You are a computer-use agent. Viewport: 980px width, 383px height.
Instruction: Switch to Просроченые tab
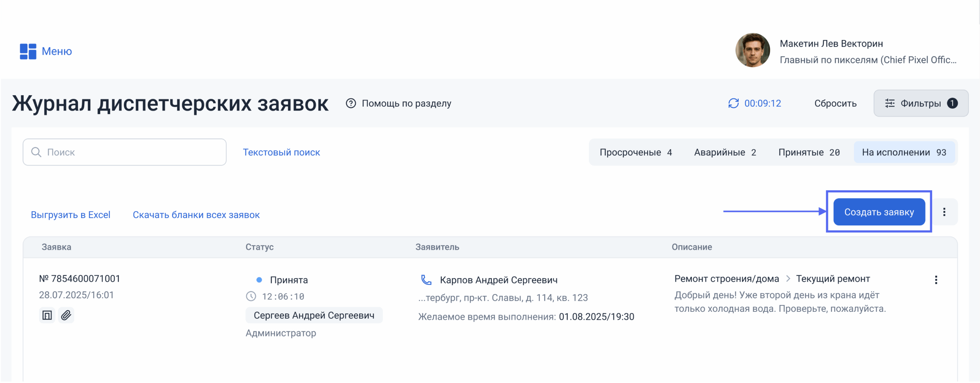click(x=635, y=152)
